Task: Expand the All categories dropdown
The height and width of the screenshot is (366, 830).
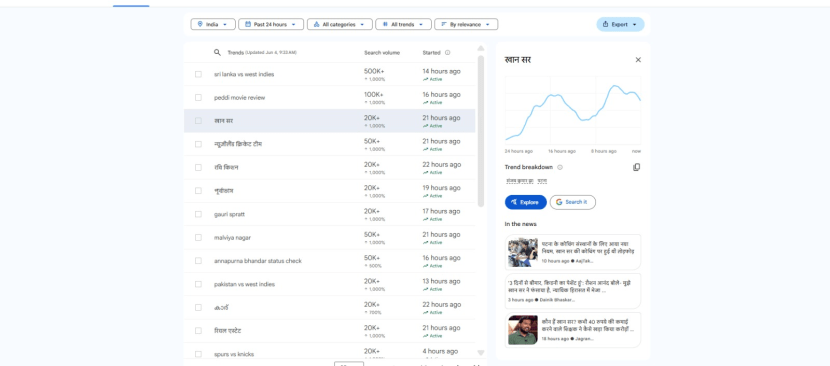Action: (339, 24)
